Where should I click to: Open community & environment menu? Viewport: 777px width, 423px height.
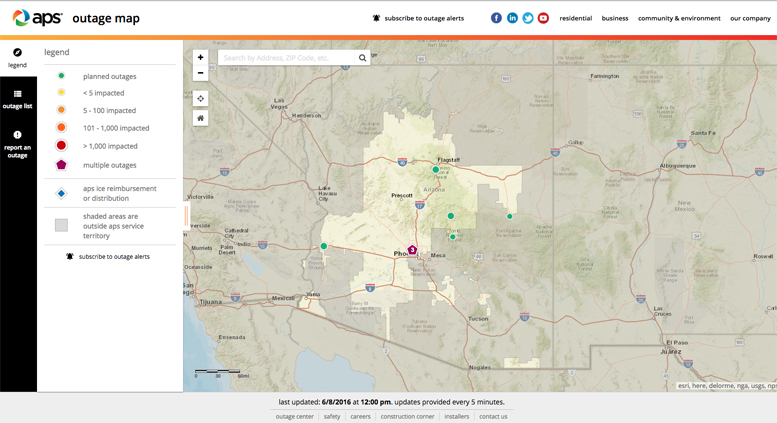tap(679, 18)
